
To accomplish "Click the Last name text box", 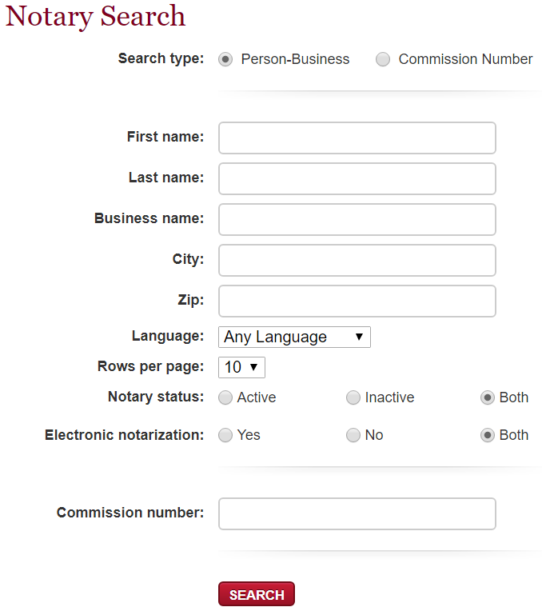I will pyautogui.click(x=357, y=179).
